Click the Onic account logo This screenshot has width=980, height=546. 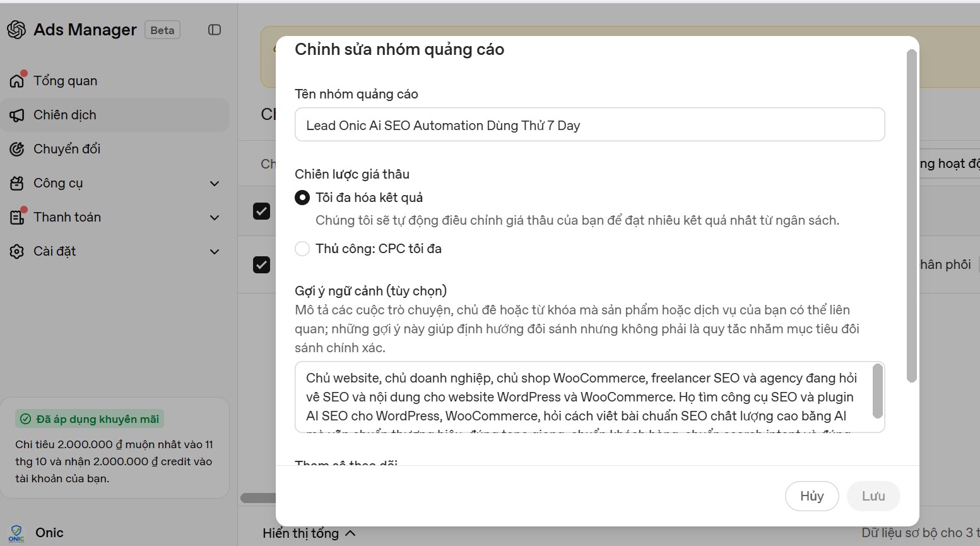click(17, 533)
